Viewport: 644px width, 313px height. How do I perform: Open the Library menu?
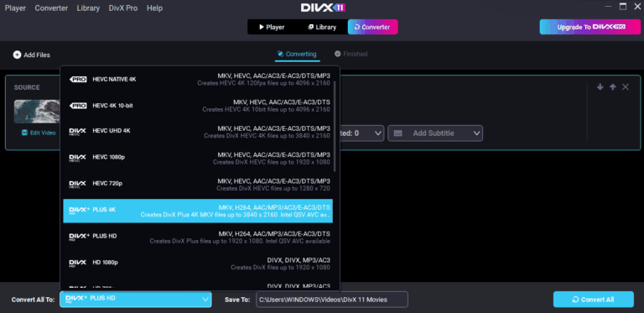[x=88, y=8]
